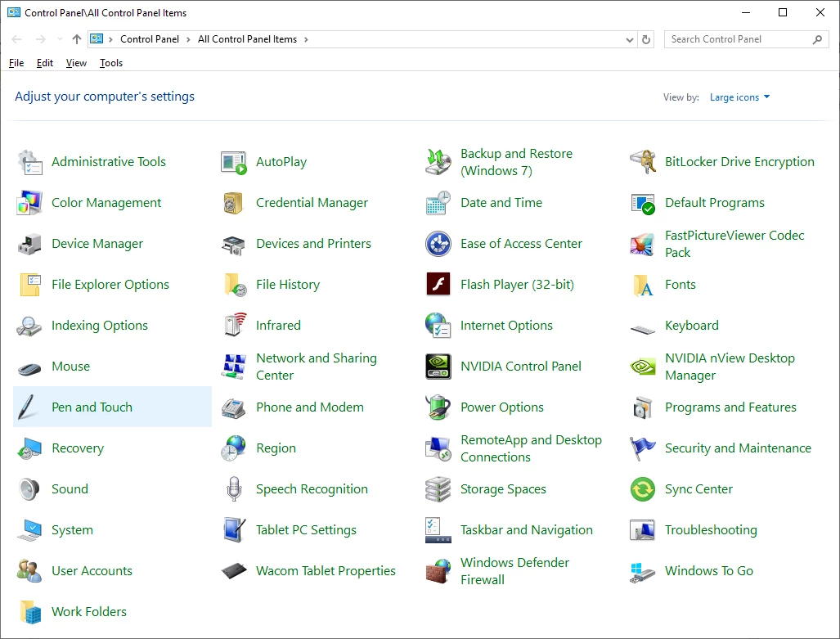Open the Recovery link
This screenshot has height=639, width=840.
pos(78,448)
